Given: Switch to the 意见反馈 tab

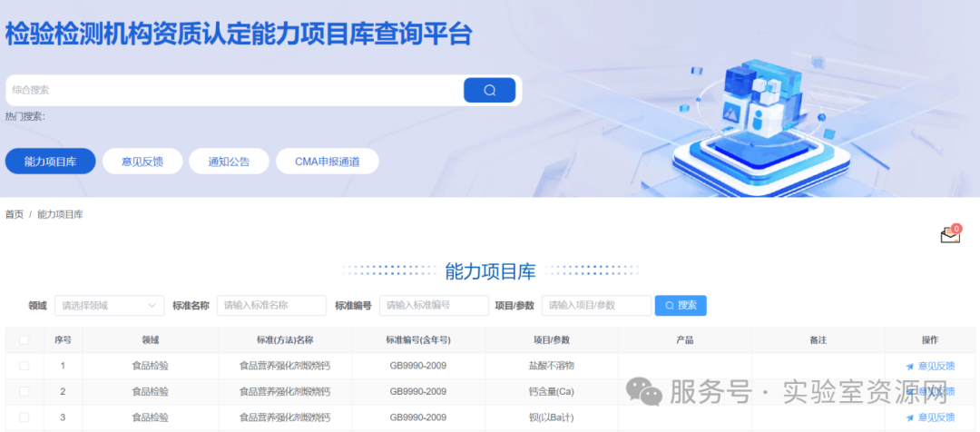Looking at the screenshot, I should tap(142, 162).
